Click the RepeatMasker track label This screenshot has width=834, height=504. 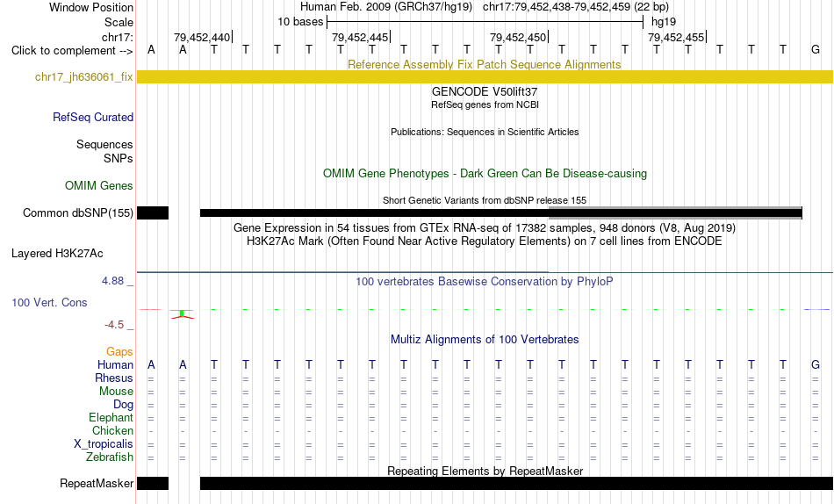click(x=97, y=483)
